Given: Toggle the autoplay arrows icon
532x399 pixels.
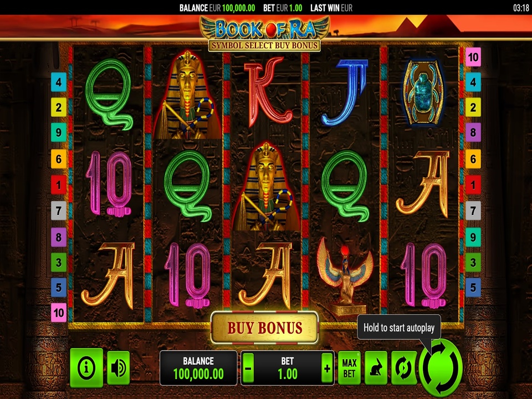Looking at the screenshot, I should click(404, 368).
